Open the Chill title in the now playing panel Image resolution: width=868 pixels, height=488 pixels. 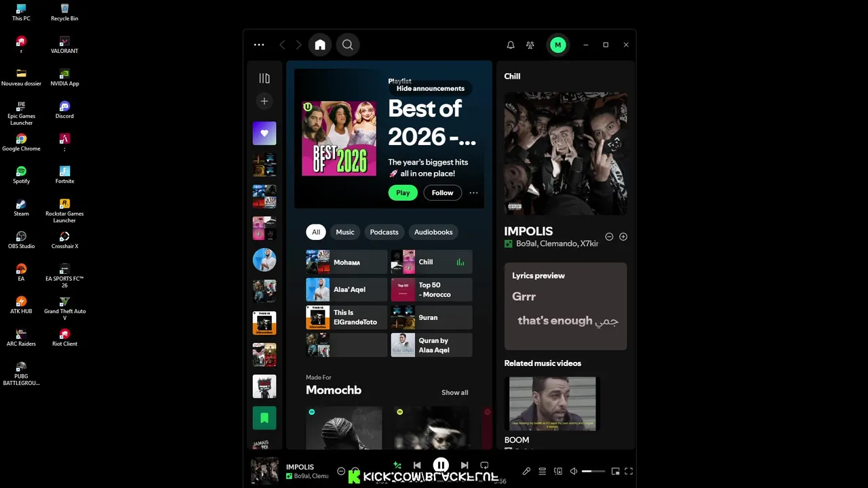click(512, 76)
